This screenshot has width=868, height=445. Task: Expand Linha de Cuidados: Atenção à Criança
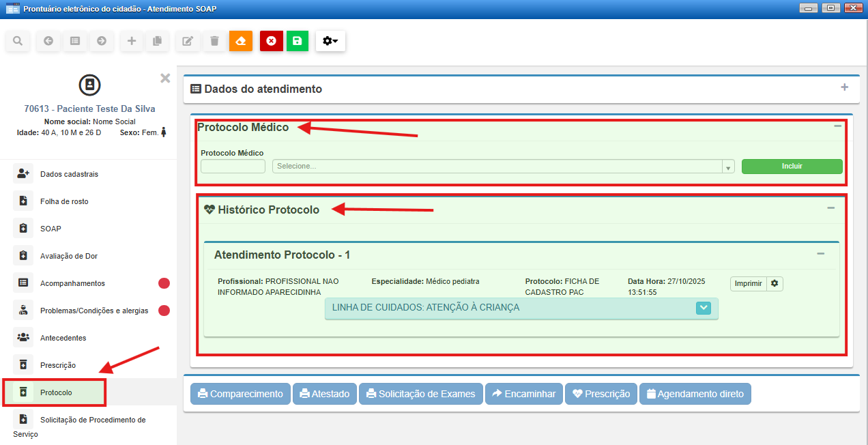[704, 308]
